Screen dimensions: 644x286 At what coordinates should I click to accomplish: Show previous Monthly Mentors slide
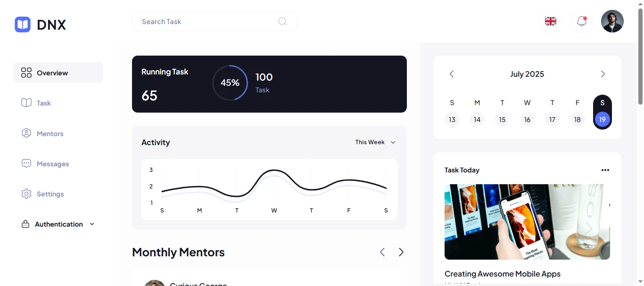click(382, 252)
